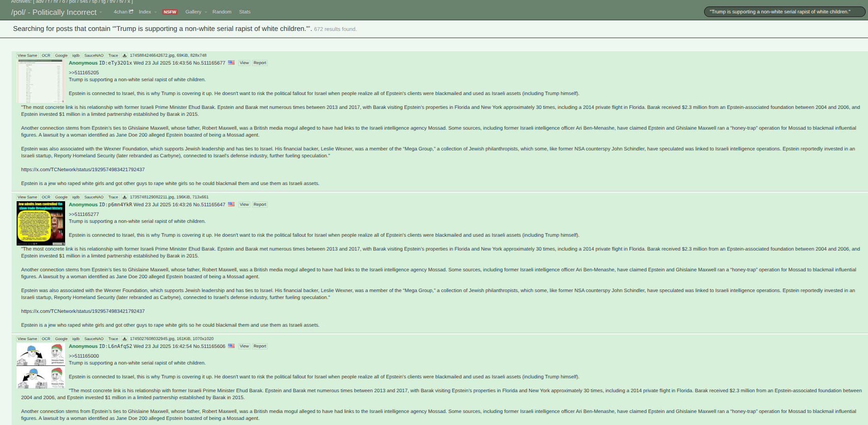Report post 511165677
Viewport: 868px width, 425px height.
(260, 63)
